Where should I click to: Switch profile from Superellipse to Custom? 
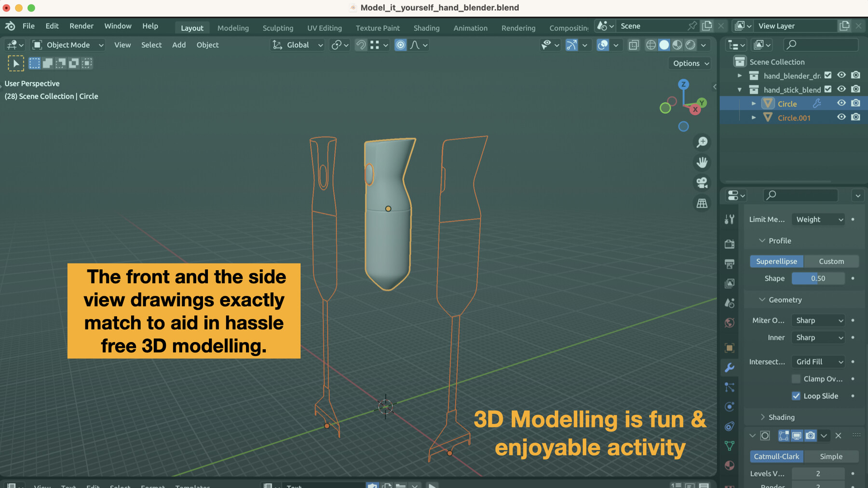coord(831,261)
